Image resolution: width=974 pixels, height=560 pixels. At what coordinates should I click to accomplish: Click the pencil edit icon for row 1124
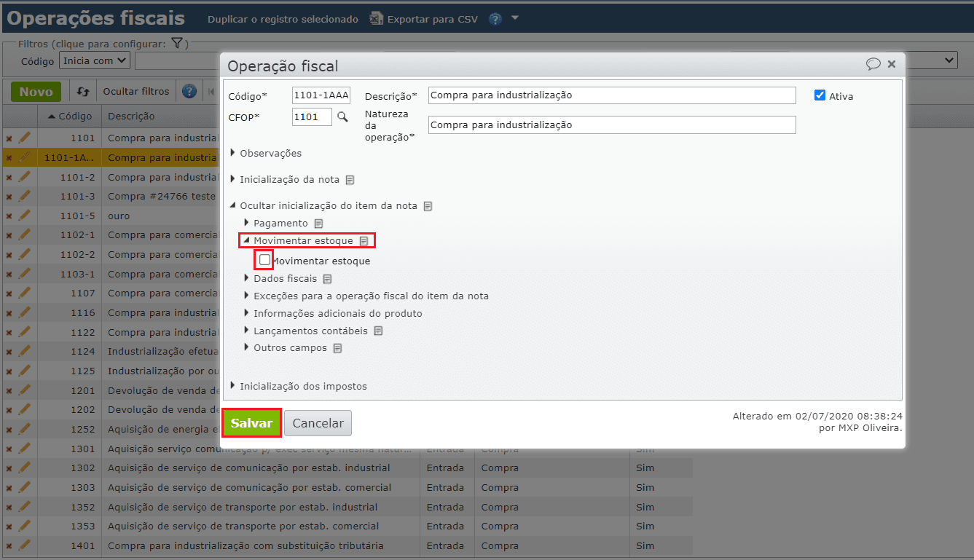click(x=24, y=351)
